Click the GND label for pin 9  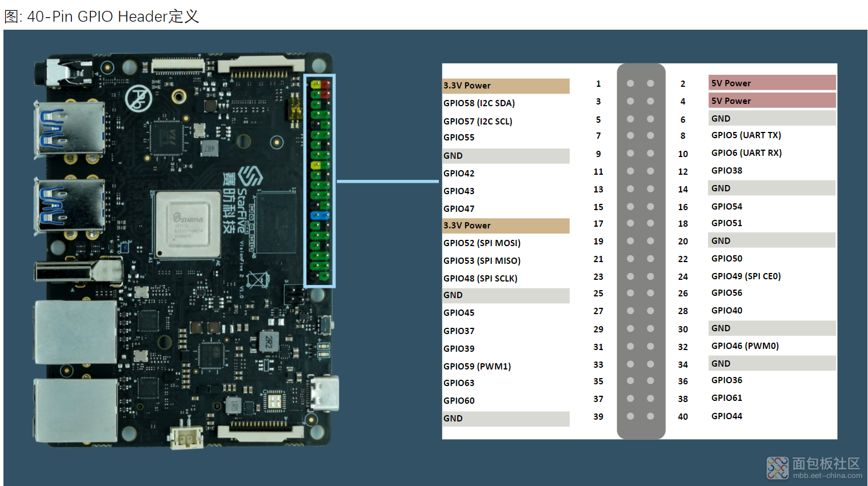point(506,156)
